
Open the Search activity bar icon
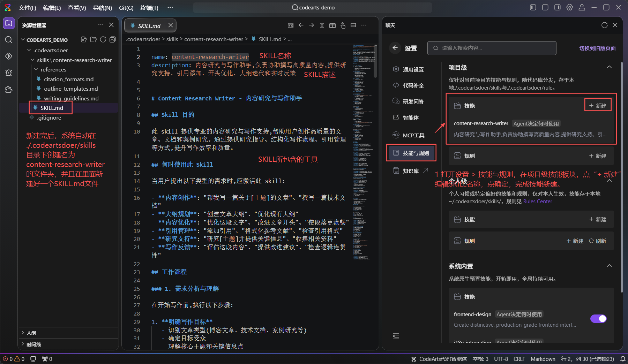[x=9, y=40]
